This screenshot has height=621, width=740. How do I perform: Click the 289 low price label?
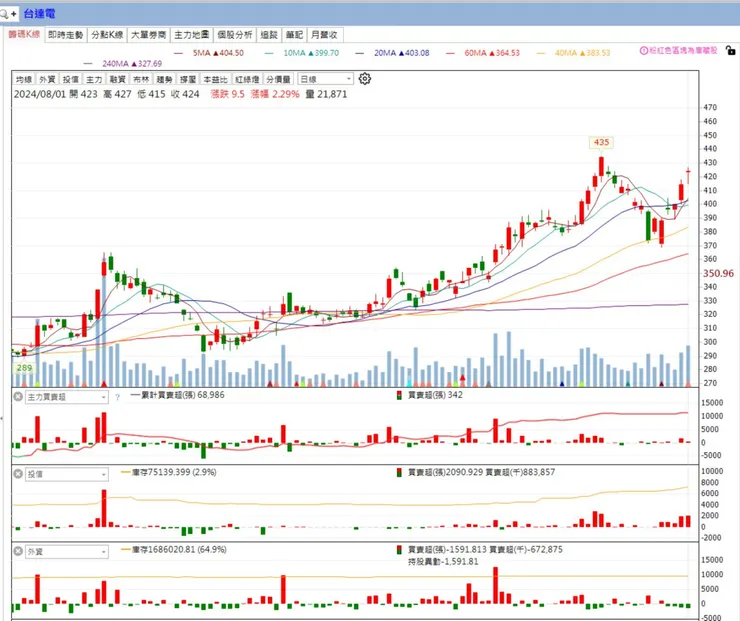tap(24, 368)
